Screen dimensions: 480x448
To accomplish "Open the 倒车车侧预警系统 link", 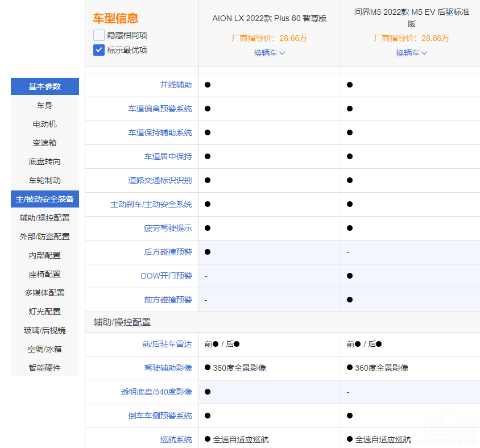I will pyautogui.click(x=160, y=416).
